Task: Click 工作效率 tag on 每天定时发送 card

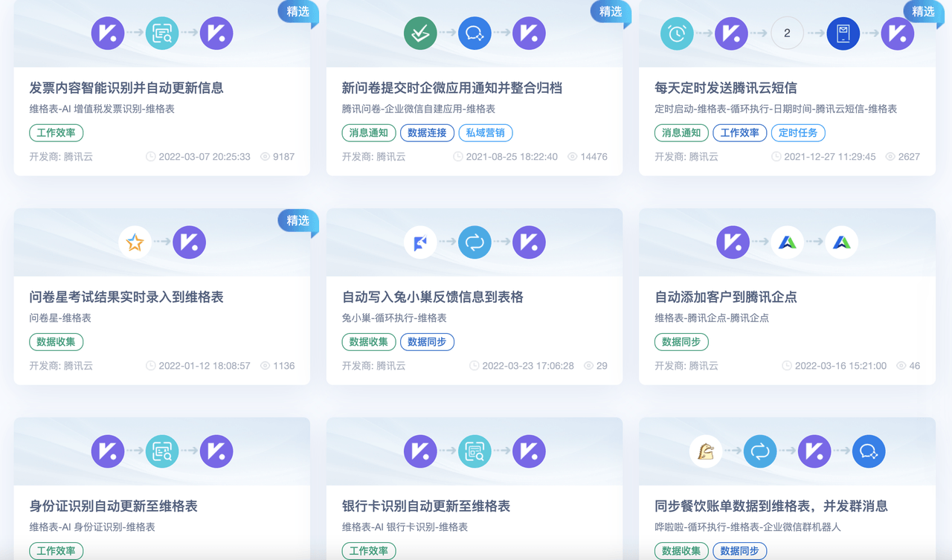Action: point(740,133)
